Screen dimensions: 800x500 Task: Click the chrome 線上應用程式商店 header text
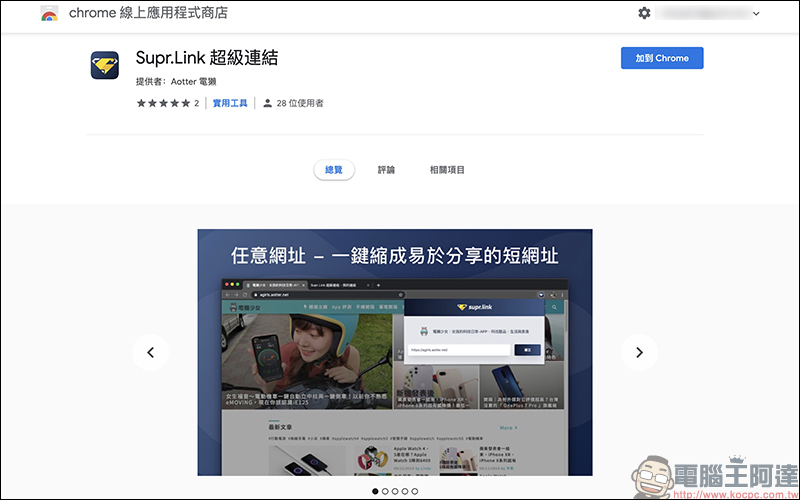coord(148,13)
